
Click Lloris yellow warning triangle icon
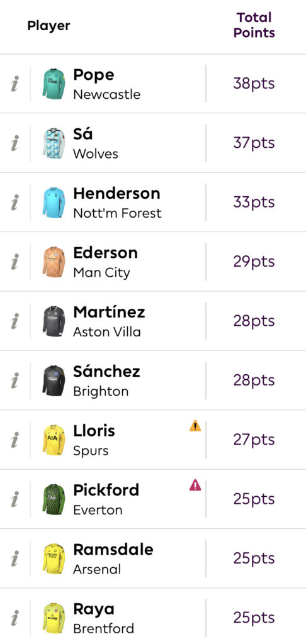click(x=195, y=426)
